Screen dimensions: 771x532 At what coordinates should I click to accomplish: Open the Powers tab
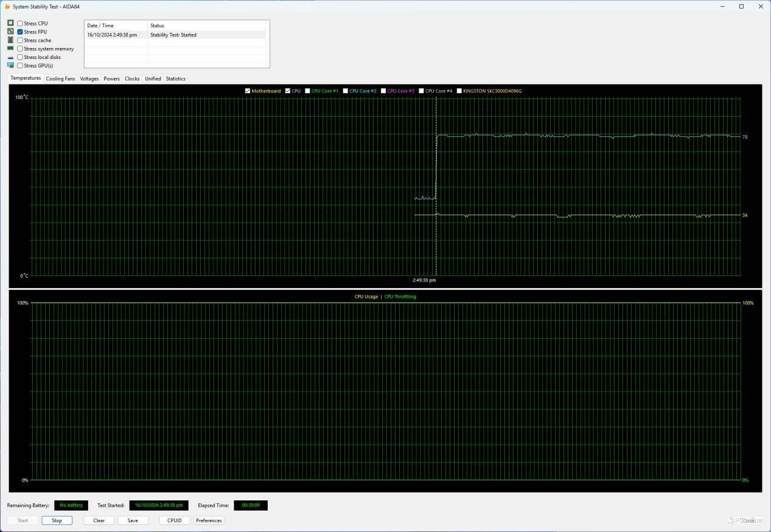click(111, 78)
